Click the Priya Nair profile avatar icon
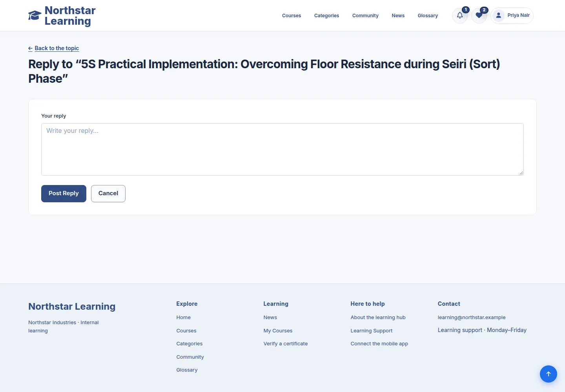This screenshot has width=565, height=392. [498, 16]
